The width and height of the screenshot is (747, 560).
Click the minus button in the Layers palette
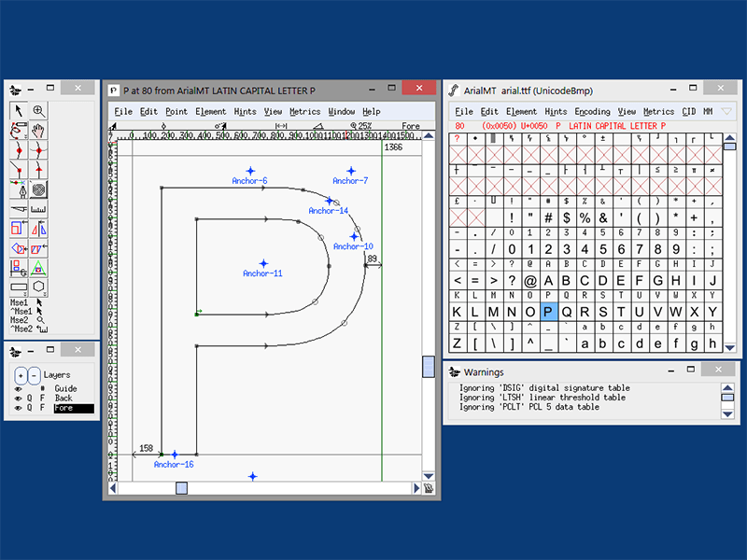click(35, 375)
